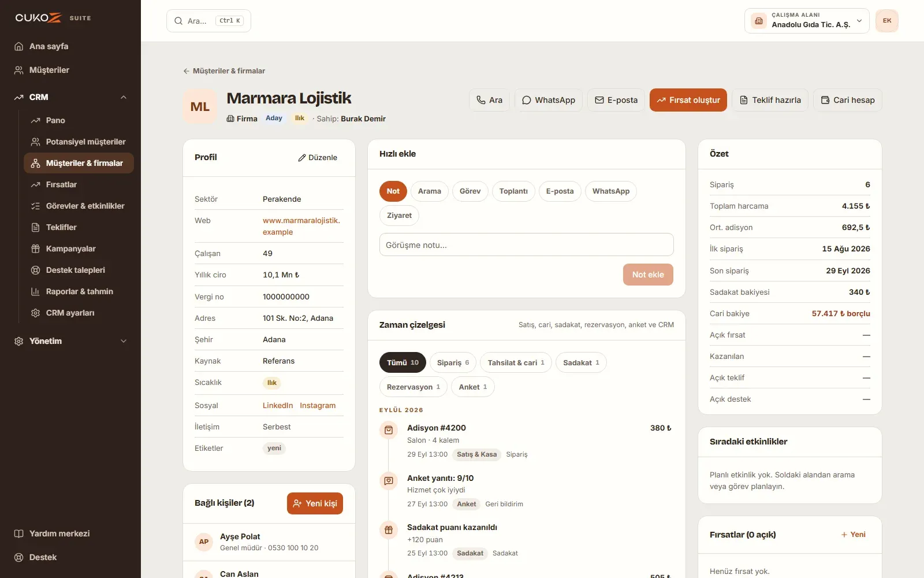Click the Ara search box
Screen dimensions: 924x578
point(208,21)
